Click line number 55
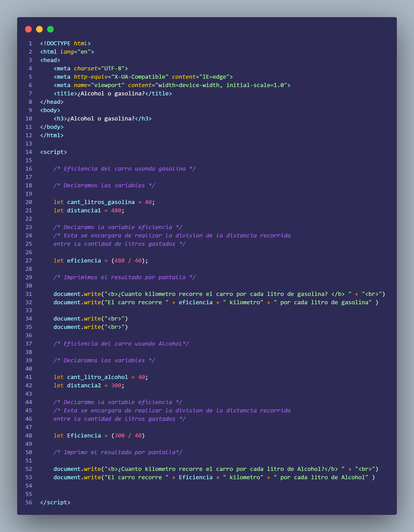The width and height of the screenshot is (414, 532). pyautogui.click(x=29, y=494)
